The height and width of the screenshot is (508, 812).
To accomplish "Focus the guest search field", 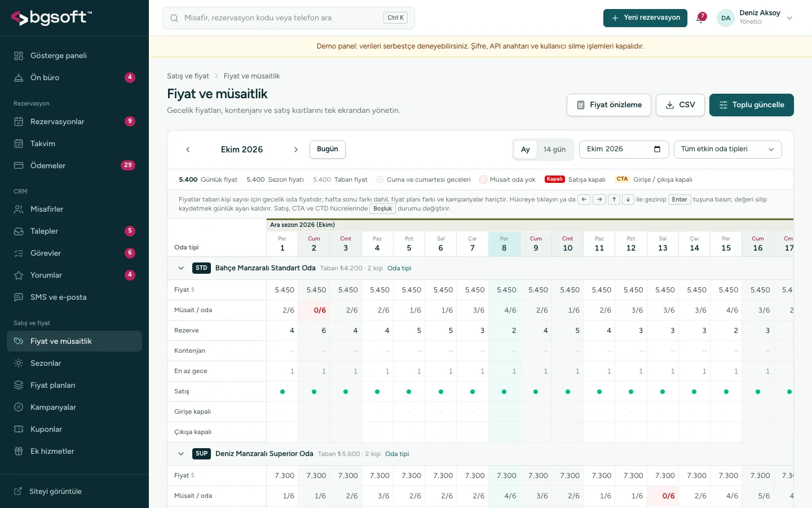I will coord(289,18).
